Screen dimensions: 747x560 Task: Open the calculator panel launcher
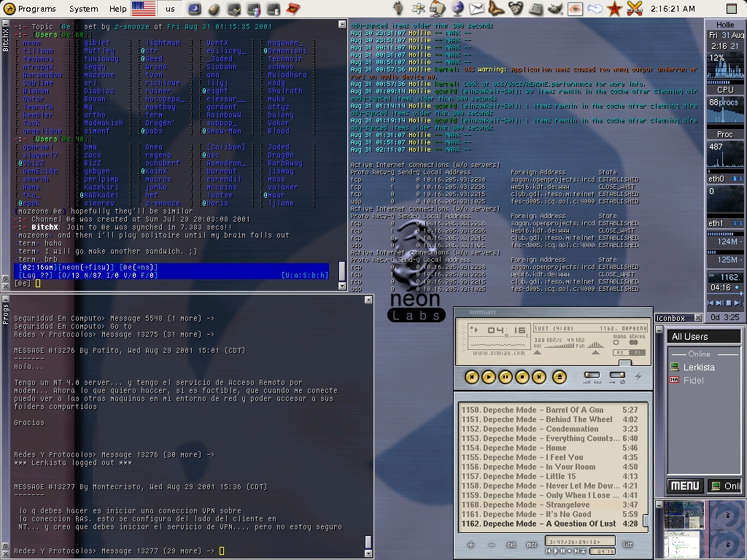[x=535, y=9]
